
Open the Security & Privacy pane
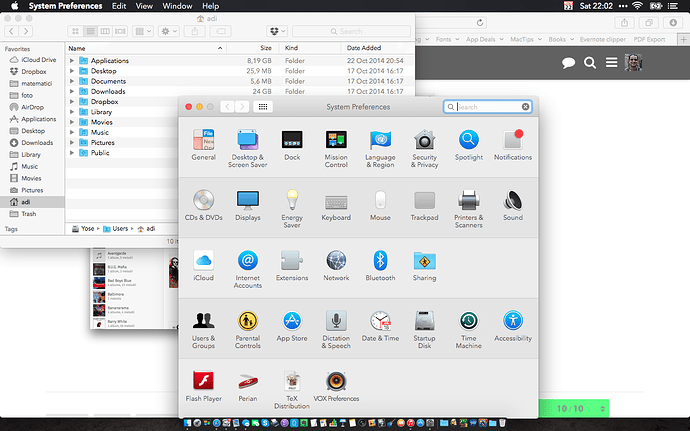pos(424,141)
